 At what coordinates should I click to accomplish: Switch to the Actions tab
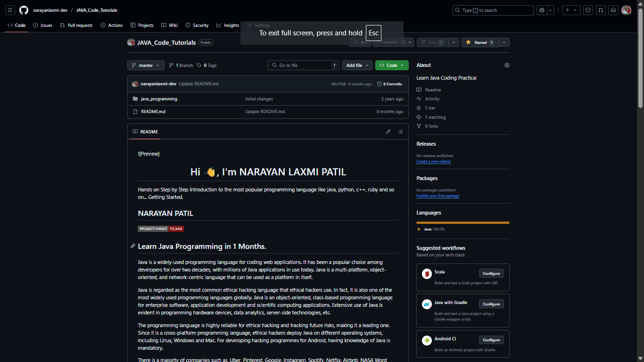click(x=112, y=25)
